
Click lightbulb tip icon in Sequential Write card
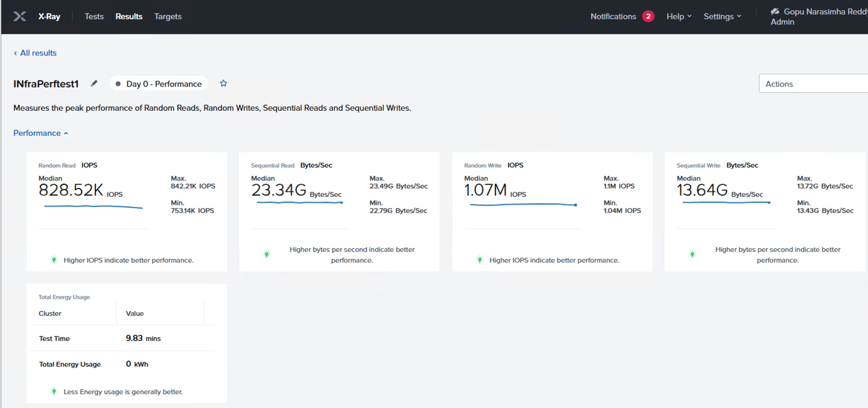coord(692,254)
